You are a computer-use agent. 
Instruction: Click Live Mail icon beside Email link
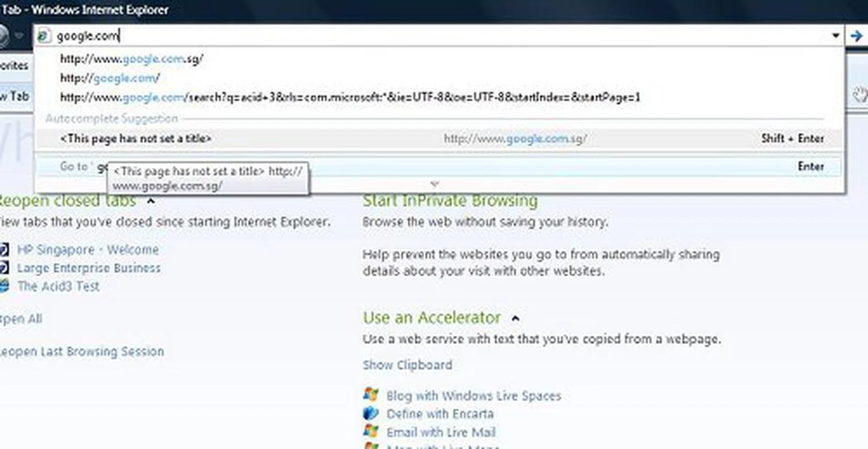pyautogui.click(x=371, y=431)
